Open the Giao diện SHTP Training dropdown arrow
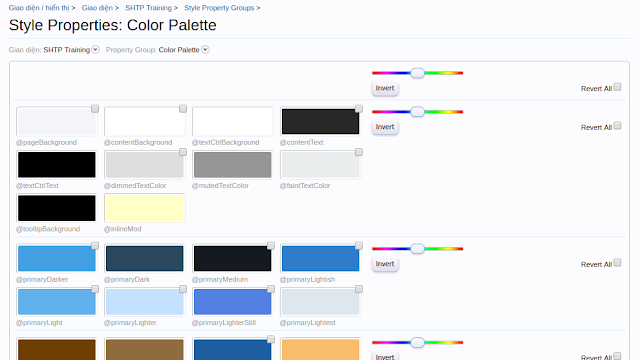This screenshot has height=360, width=640. [95, 49]
